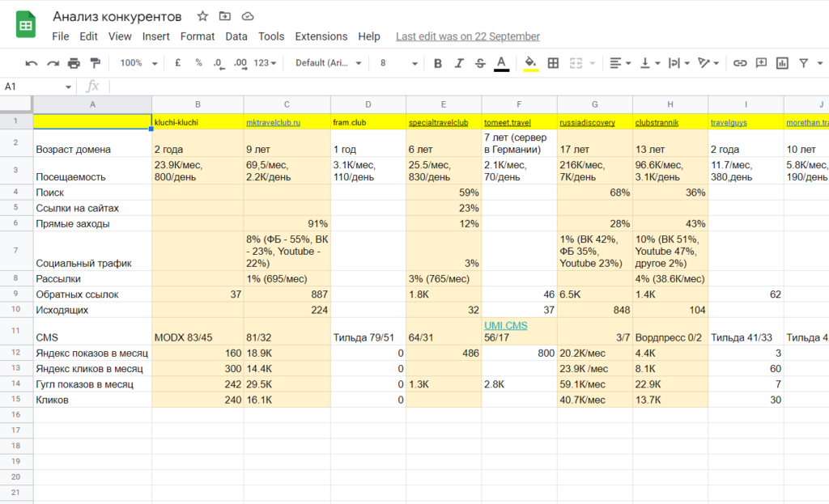This screenshot has width=829, height=504.
Task: Click the cloud document status icon
Action: pos(248,16)
